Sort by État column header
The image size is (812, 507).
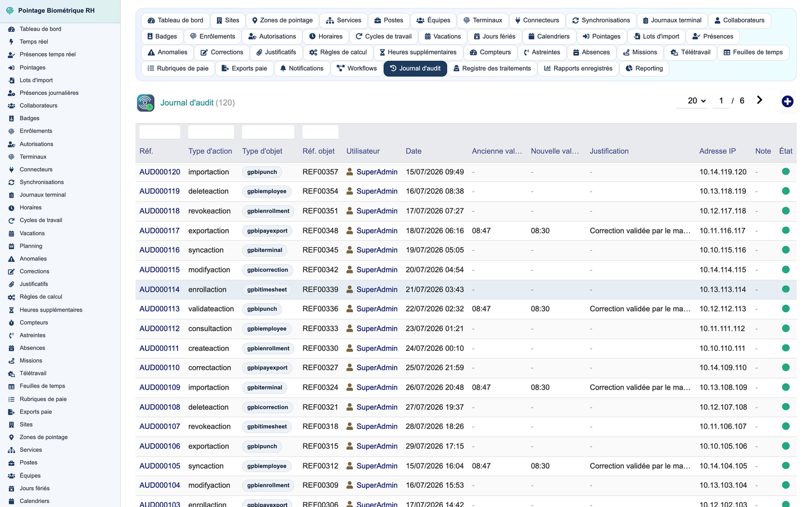pyautogui.click(x=786, y=151)
